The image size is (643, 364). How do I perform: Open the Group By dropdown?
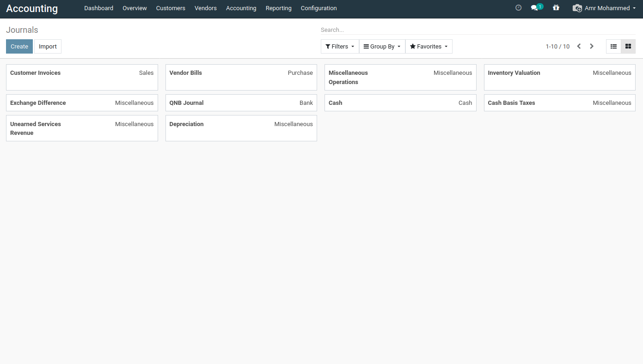tap(382, 47)
